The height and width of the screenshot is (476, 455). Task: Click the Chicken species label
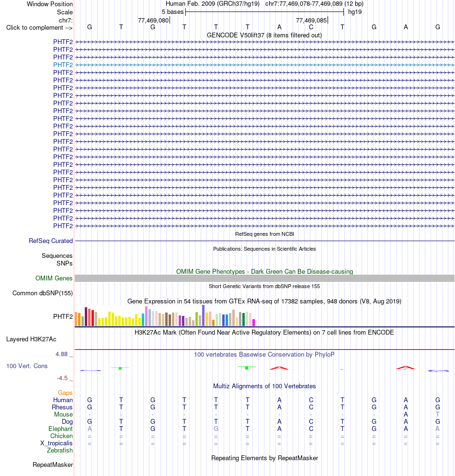tap(62, 436)
